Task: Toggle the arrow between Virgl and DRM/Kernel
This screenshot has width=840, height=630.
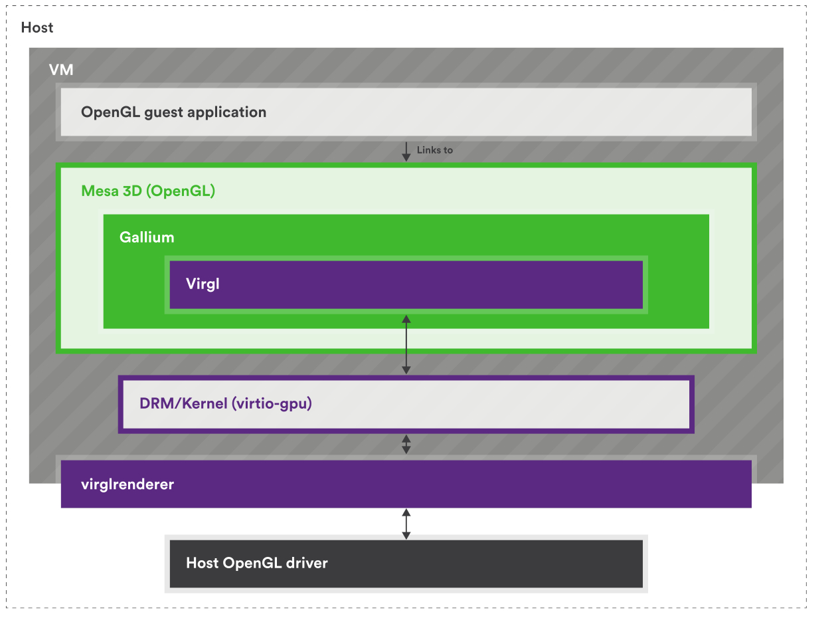Action: tap(406, 344)
